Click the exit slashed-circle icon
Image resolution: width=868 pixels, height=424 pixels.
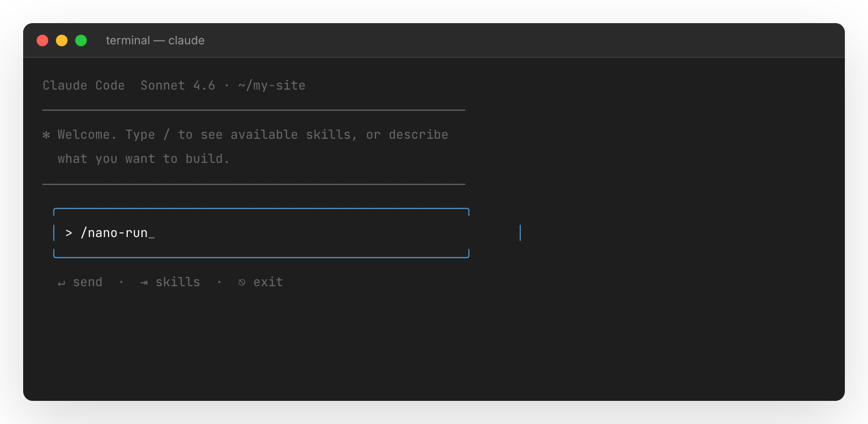pyautogui.click(x=242, y=282)
